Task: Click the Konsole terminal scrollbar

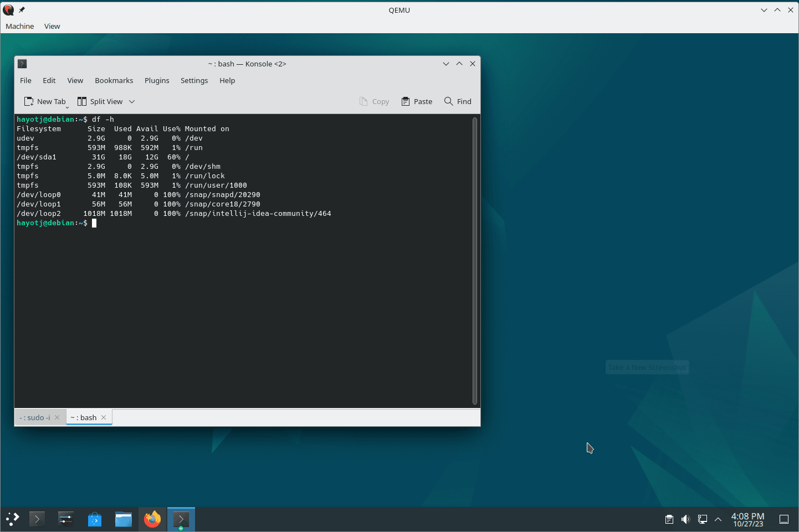Action: pos(475,261)
